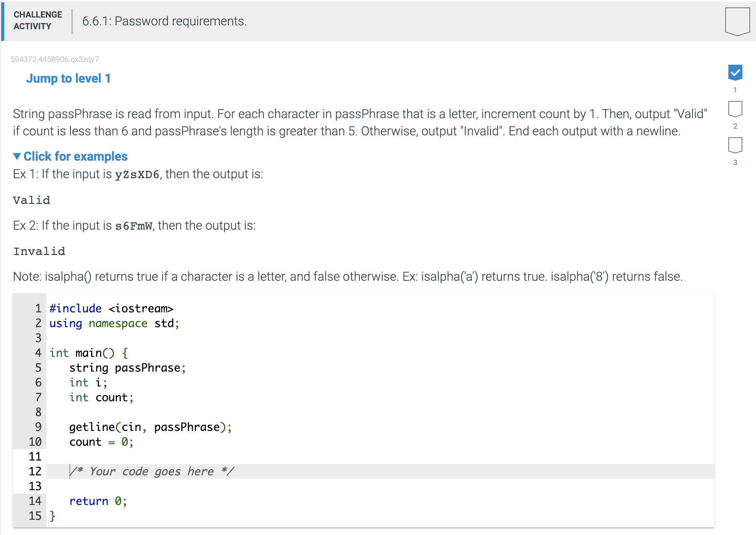Open the Jump to level 1 link
This screenshot has height=535, width=756.
(x=68, y=78)
